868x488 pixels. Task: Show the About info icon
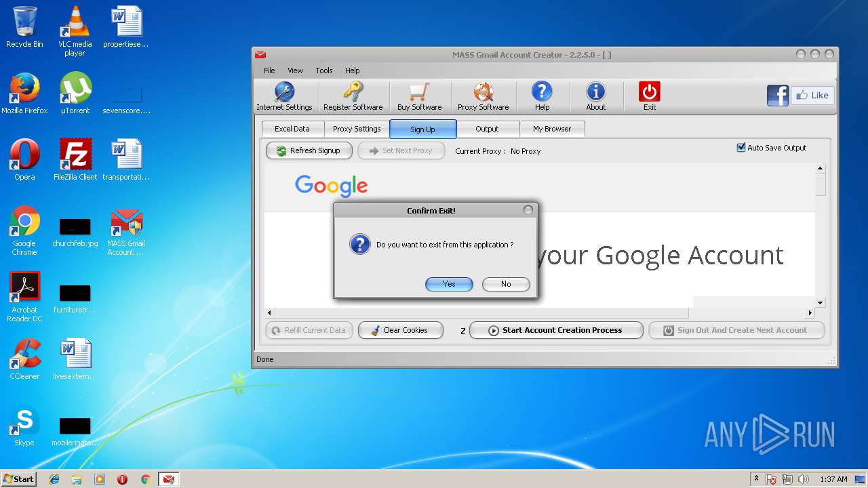(x=596, y=96)
